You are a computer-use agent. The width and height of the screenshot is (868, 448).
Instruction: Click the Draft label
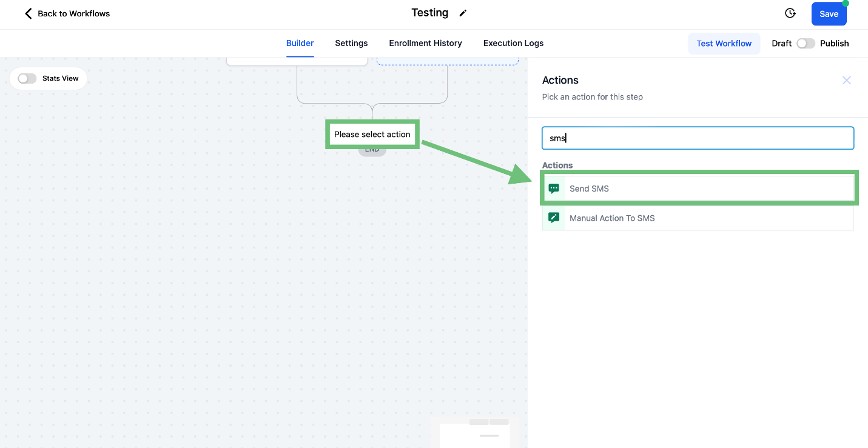781,44
